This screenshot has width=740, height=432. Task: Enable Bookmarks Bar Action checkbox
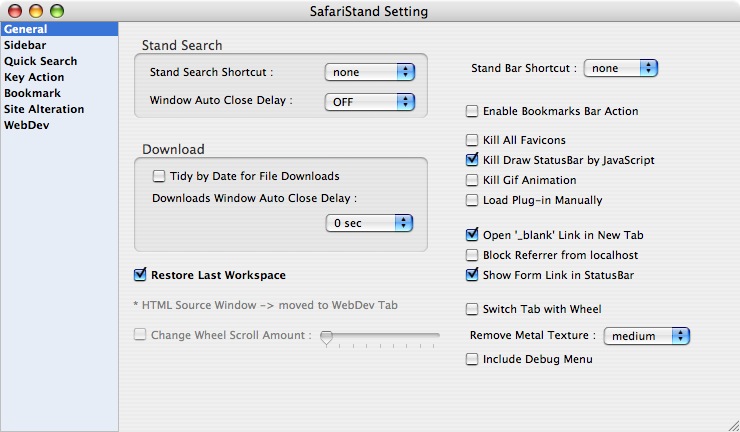coord(471,111)
